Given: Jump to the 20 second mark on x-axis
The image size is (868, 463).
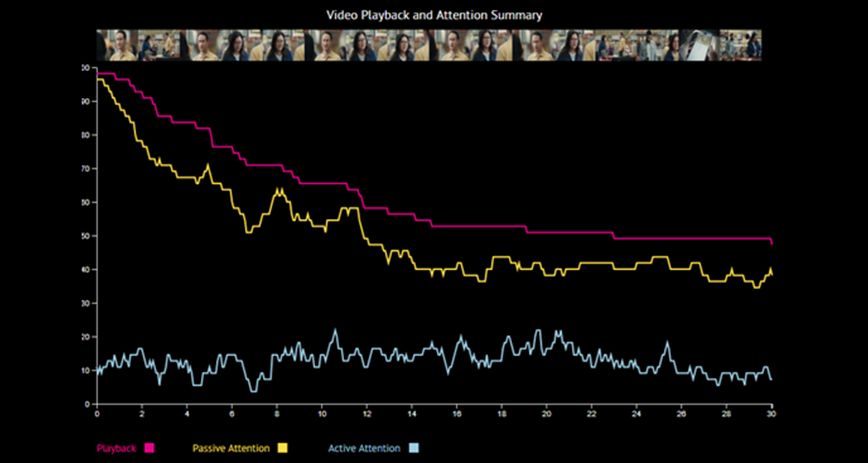Looking at the screenshot, I should (x=547, y=414).
